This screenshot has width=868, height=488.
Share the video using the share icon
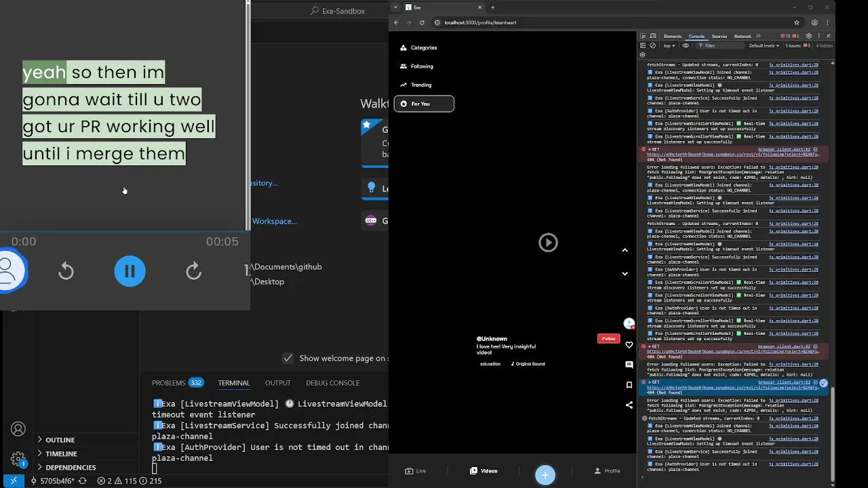(629, 405)
